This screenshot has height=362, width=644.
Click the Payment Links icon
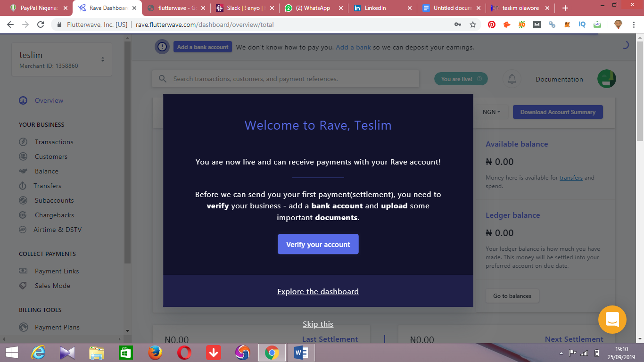click(23, 271)
